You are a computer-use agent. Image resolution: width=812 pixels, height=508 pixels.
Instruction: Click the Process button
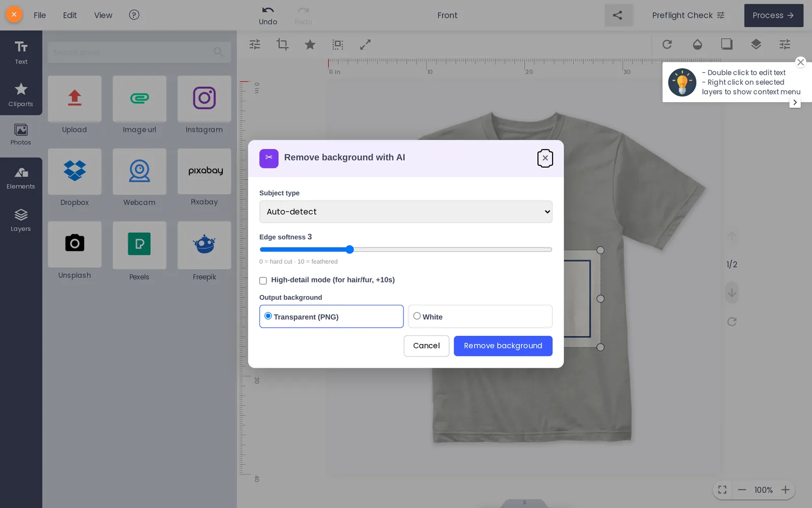pos(773,15)
